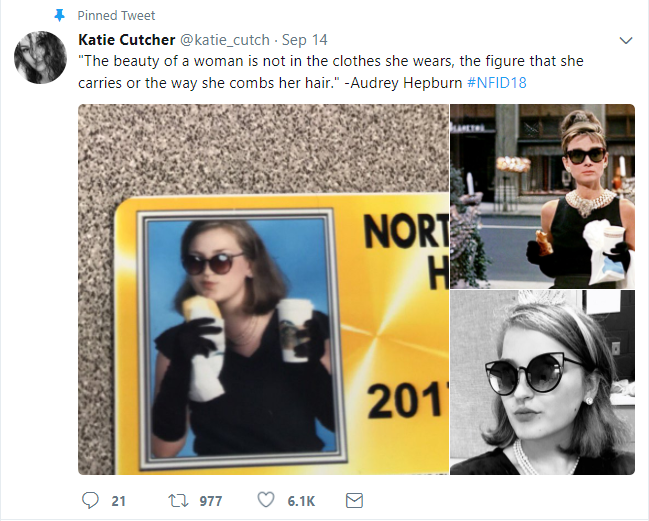Open the black-and-white sunglasses selfie photo

(x=542, y=383)
